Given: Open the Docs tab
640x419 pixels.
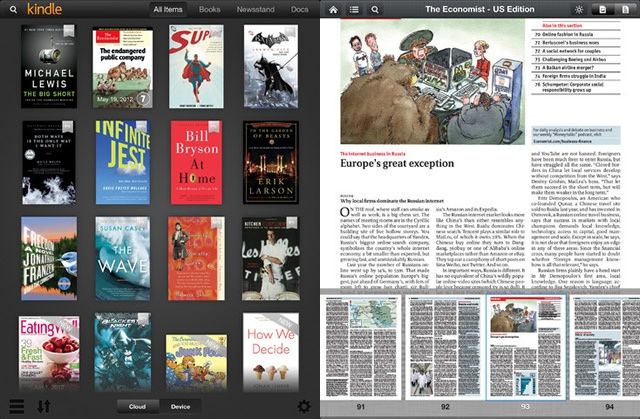Looking at the screenshot, I should [x=298, y=9].
